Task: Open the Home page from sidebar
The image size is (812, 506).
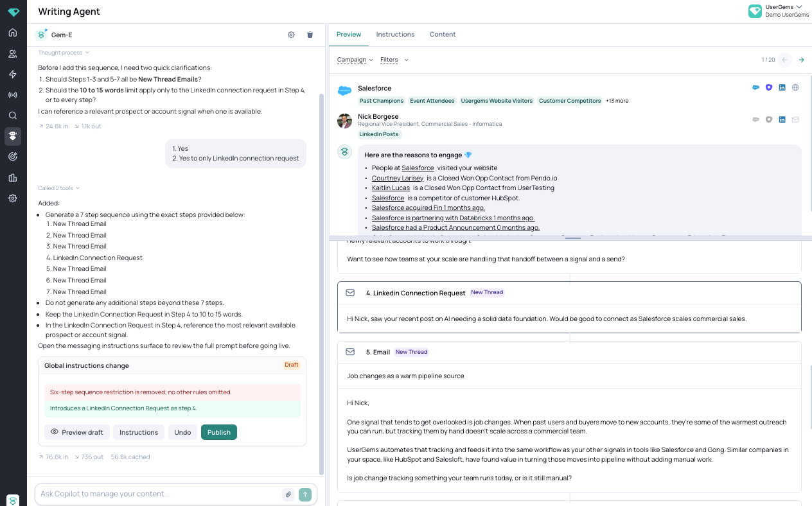Action: [x=13, y=33]
